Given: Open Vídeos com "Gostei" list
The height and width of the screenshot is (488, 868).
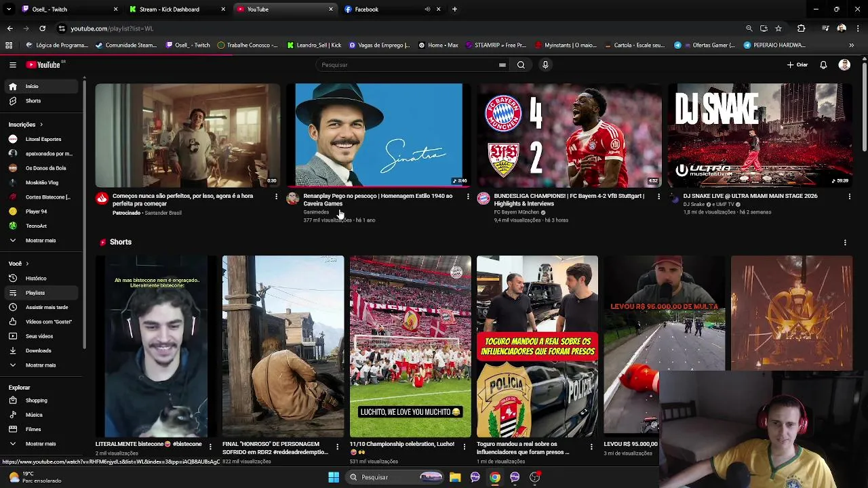Looking at the screenshot, I should point(43,322).
